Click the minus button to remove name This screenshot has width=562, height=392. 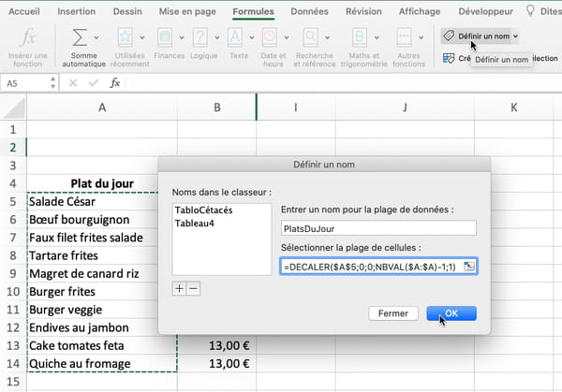tap(194, 288)
